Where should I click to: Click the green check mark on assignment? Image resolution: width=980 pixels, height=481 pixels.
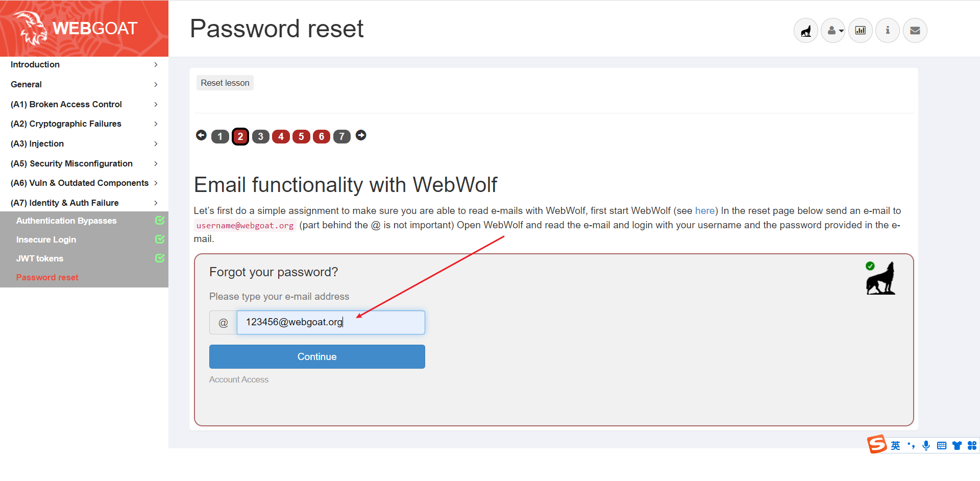coord(870,266)
